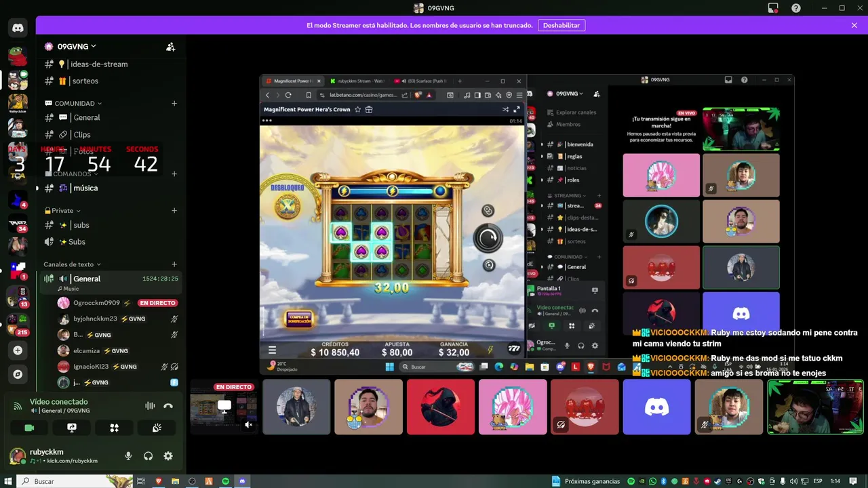Click the lat.betano.com address bar

pos(363,96)
